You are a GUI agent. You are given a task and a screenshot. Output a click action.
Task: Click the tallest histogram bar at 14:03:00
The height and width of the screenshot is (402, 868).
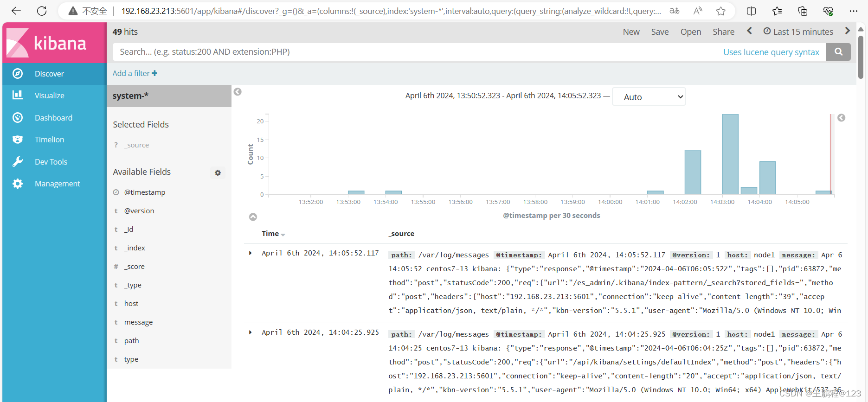(730, 154)
